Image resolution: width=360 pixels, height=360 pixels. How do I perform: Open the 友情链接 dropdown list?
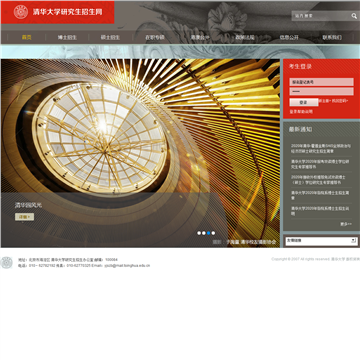click(321, 241)
